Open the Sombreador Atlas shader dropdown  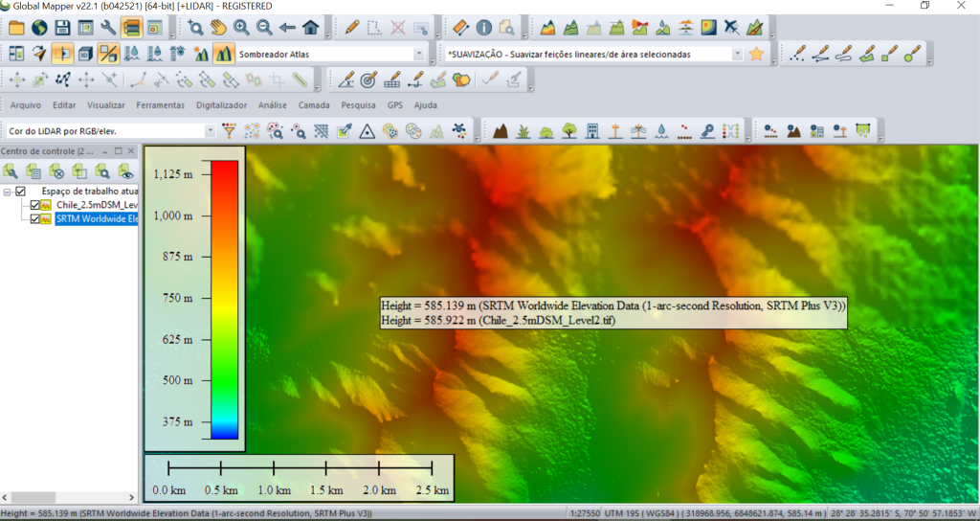tap(418, 54)
